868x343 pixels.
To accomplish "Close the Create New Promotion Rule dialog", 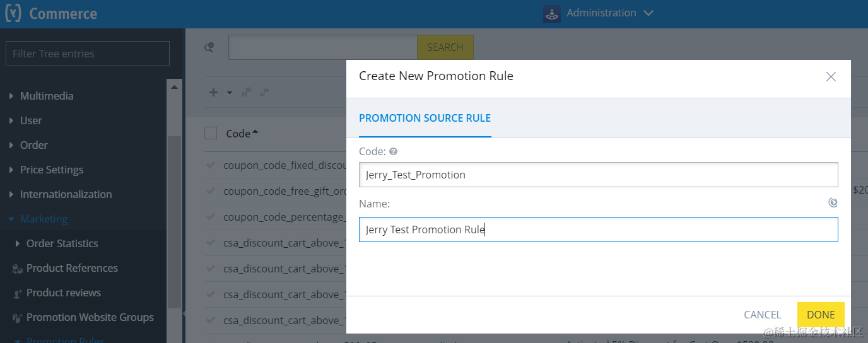I will click(831, 76).
